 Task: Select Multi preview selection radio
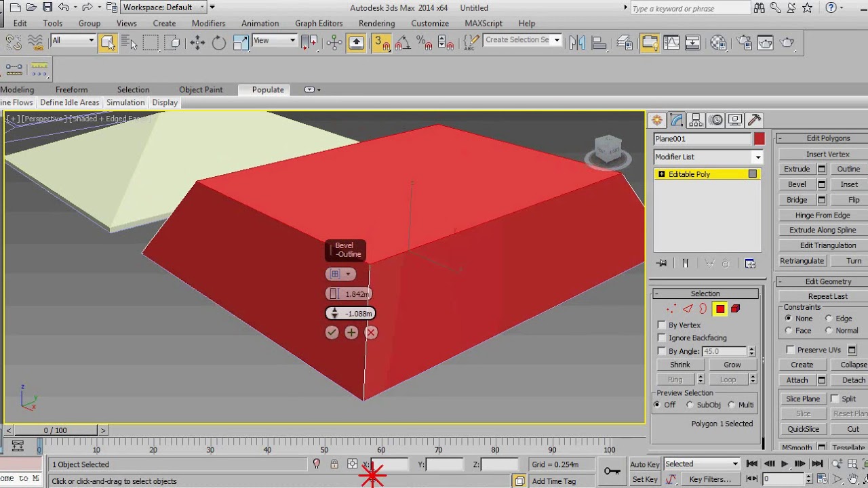(731, 405)
